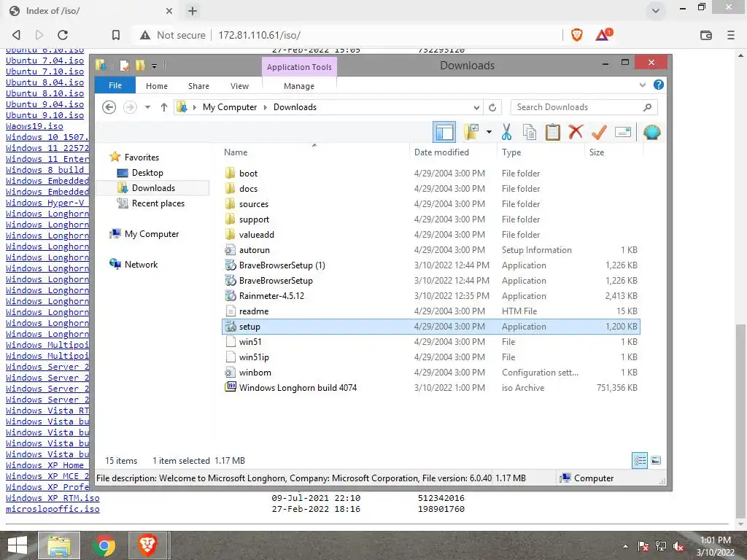Click the folder options toolbar icon
This screenshot has width=747, height=560.
pos(472,132)
